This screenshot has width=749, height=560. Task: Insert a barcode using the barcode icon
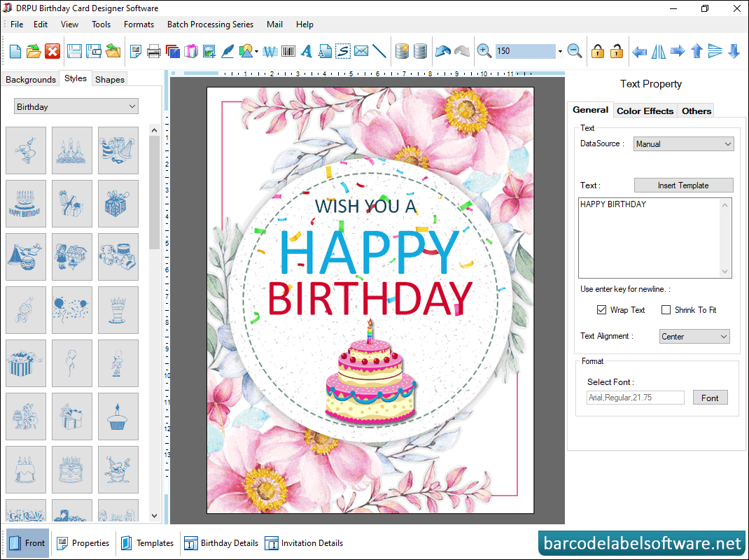[x=288, y=50]
